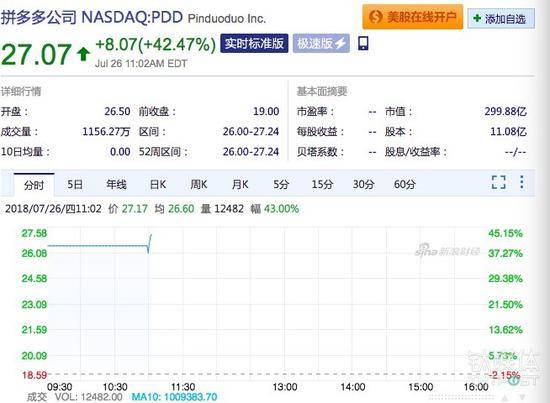Screen dimensions: 550x403
Task: Choose the 60分 interval tab
Action: [x=405, y=184]
